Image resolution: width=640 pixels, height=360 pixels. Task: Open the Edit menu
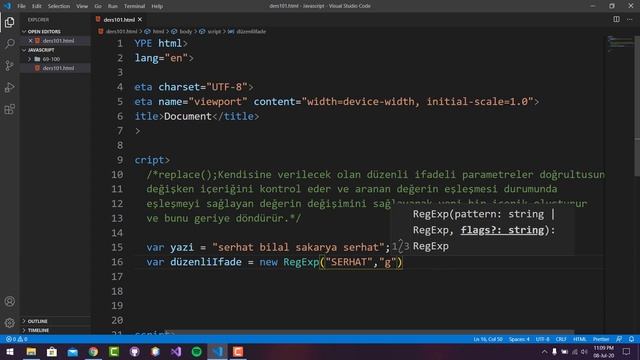(37, 6)
